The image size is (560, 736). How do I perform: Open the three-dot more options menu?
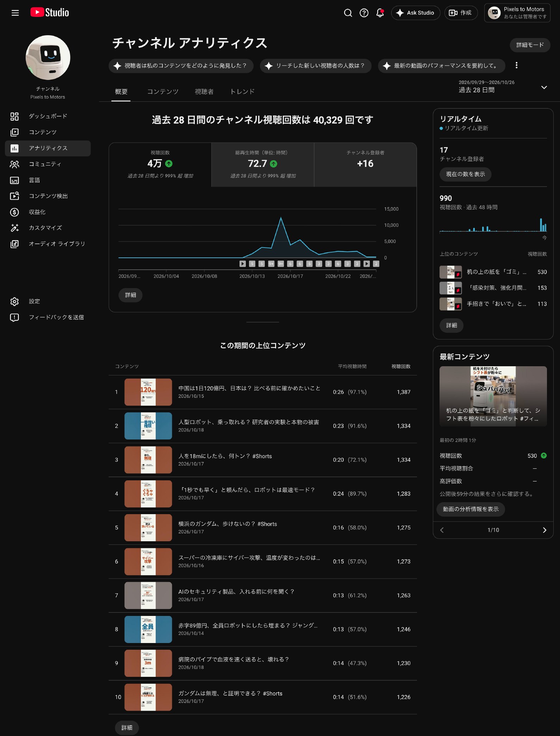coord(516,66)
